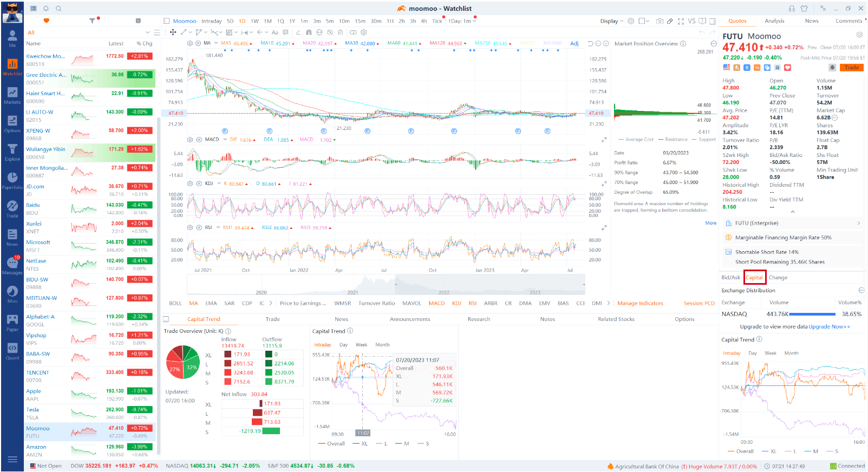
Task: Click the recent history clock icon above watchlist
Action: (x=138, y=21)
